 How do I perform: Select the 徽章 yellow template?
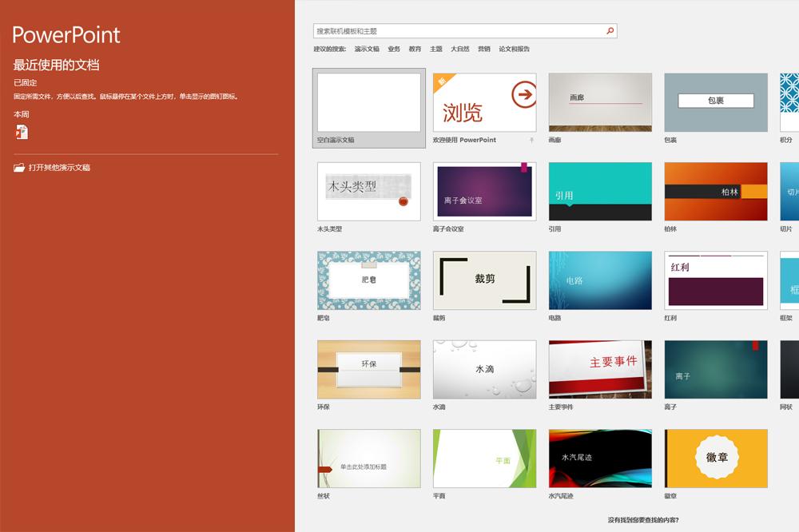click(x=716, y=459)
